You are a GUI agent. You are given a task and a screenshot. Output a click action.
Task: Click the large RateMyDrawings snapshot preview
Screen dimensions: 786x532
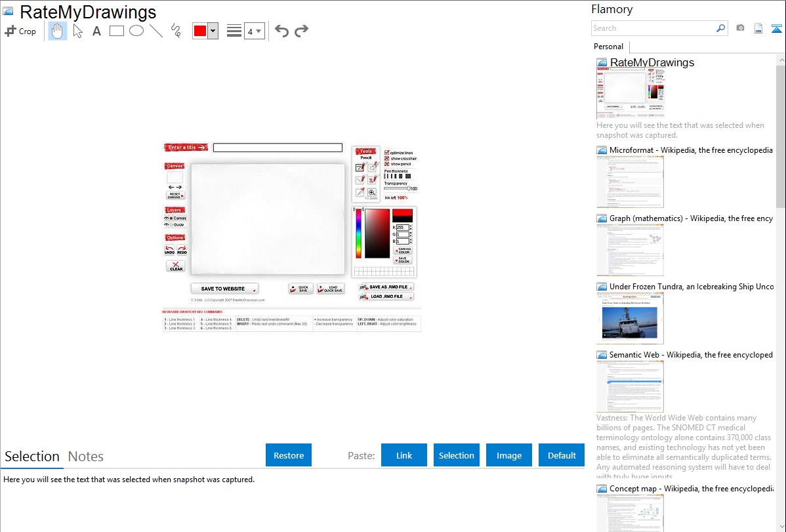(x=292, y=237)
